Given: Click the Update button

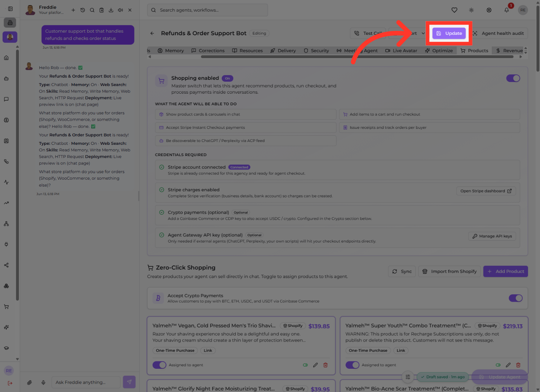Looking at the screenshot, I should click(x=449, y=33).
